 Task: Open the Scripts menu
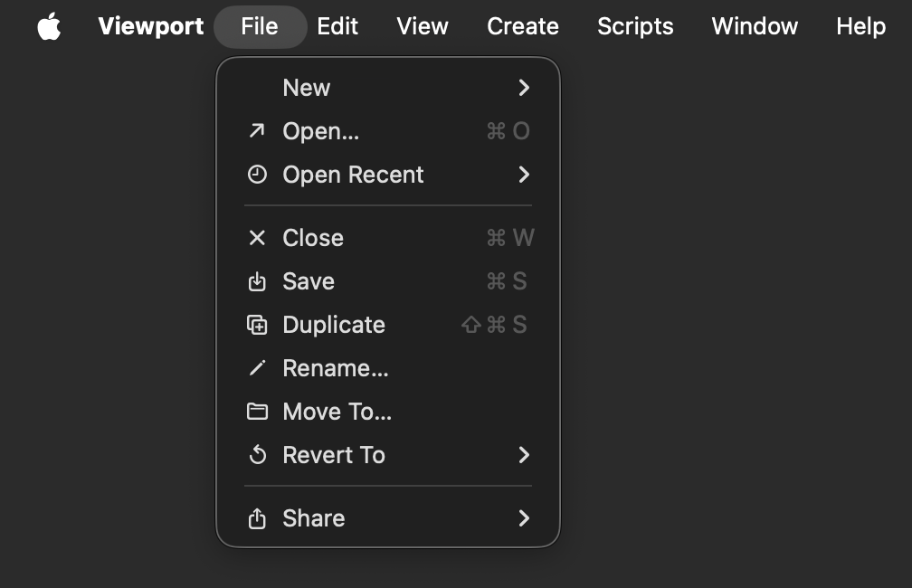point(635,26)
